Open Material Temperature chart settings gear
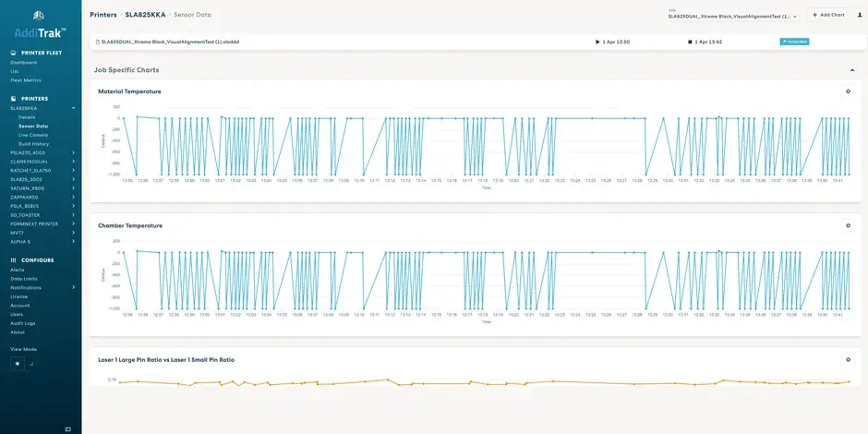 pyautogui.click(x=848, y=91)
